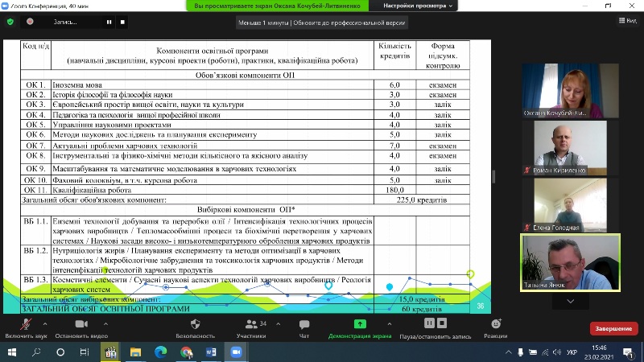The image size is (644, 362).
Task: Expand video options arrow beside camera
Action: 105,324
